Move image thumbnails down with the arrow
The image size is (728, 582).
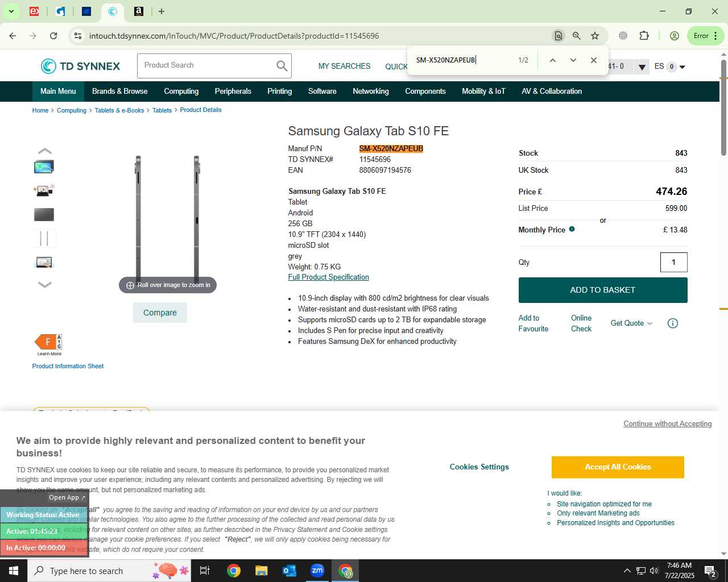click(x=44, y=285)
